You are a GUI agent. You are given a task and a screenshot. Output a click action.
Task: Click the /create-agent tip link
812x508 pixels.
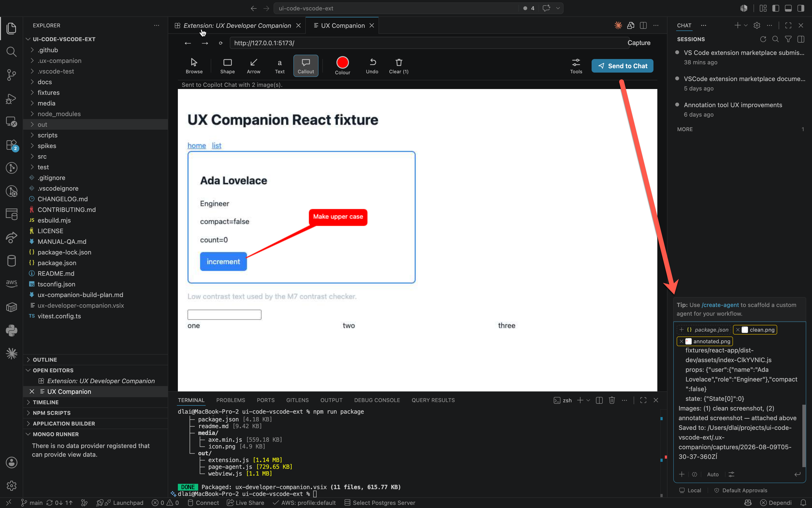click(720, 305)
